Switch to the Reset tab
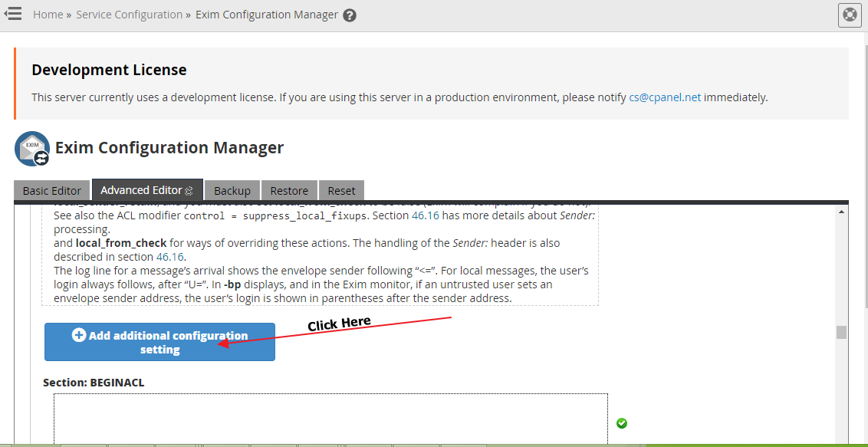 click(x=341, y=190)
